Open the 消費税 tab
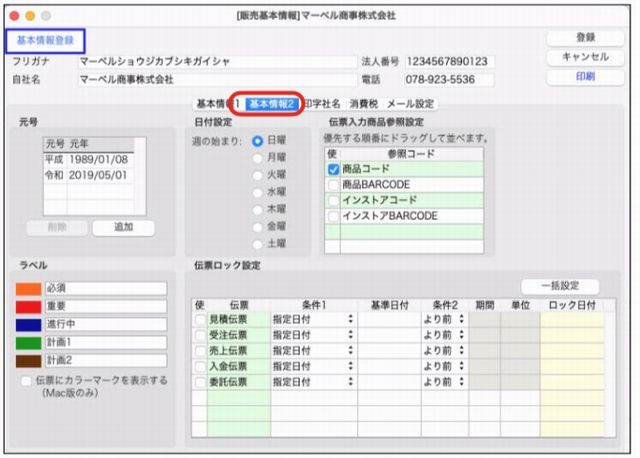Image resolution: width=640 pixels, height=458 pixels. (x=364, y=103)
